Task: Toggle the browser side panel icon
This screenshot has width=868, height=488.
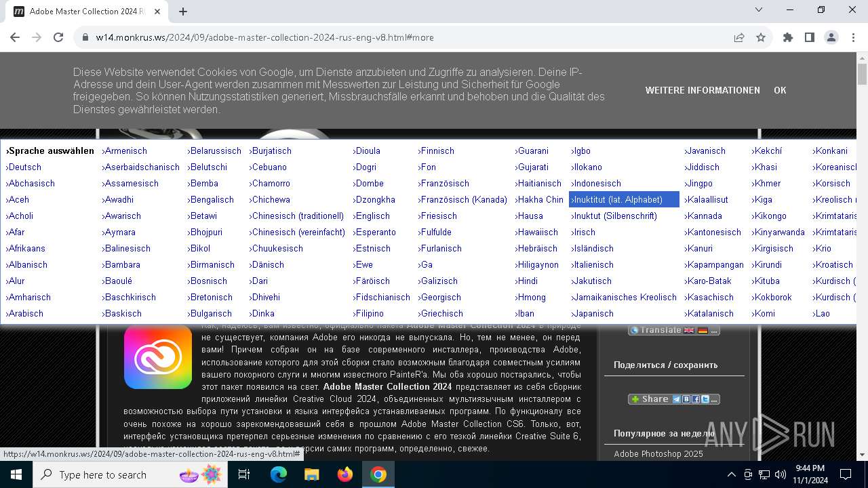Action: tap(810, 37)
